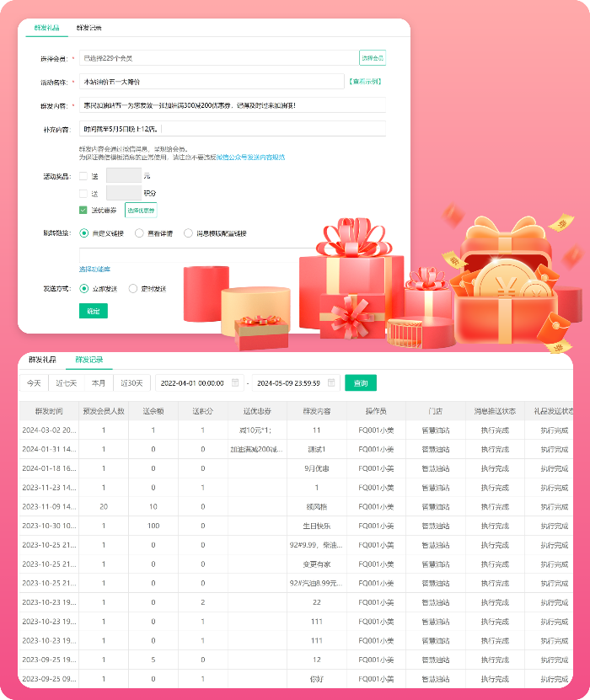Choose the 定时发送 scheduled send option
590x700 pixels.
pyautogui.click(x=133, y=288)
